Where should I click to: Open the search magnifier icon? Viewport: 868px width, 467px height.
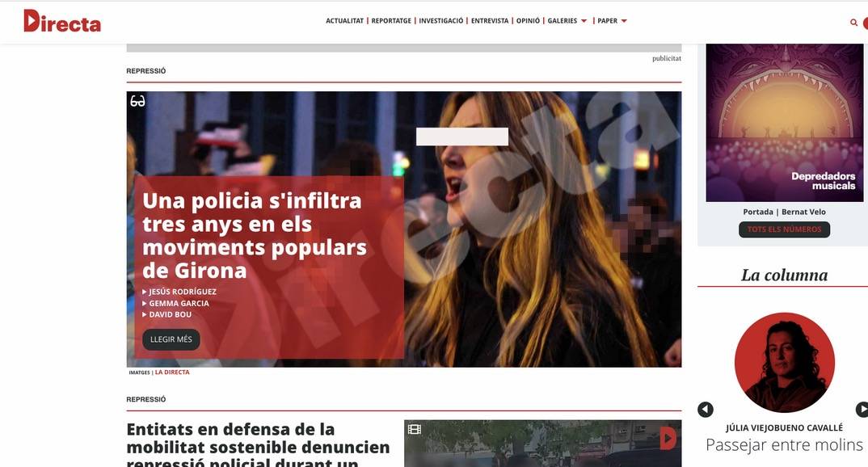[853, 23]
